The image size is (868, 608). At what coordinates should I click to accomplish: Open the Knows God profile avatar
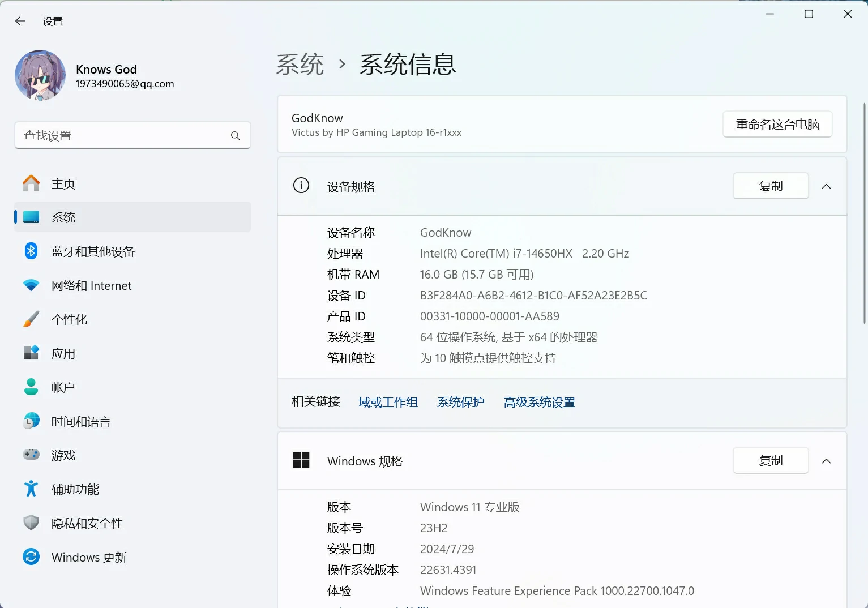coord(40,75)
